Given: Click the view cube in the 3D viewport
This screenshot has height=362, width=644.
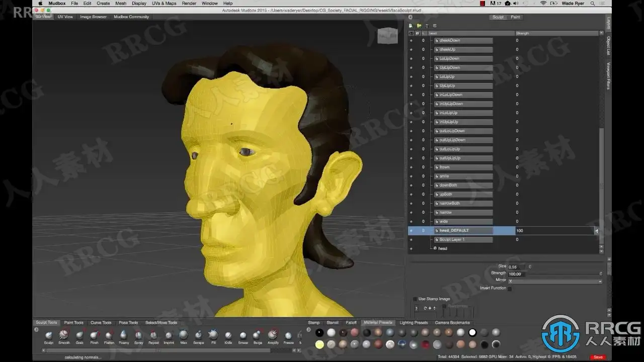Looking at the screenshot, I should (387, 36).
